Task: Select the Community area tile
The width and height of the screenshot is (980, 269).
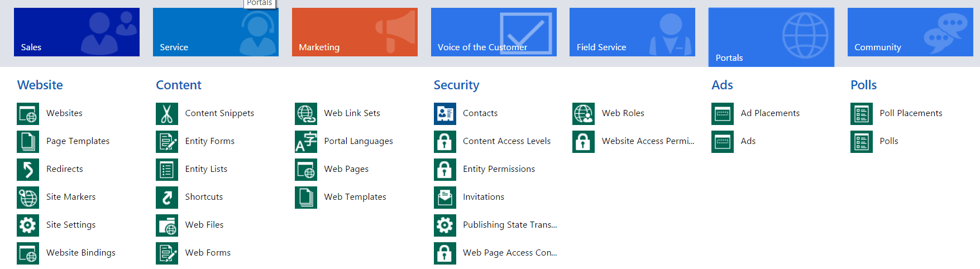Action: tap(910, 32)
